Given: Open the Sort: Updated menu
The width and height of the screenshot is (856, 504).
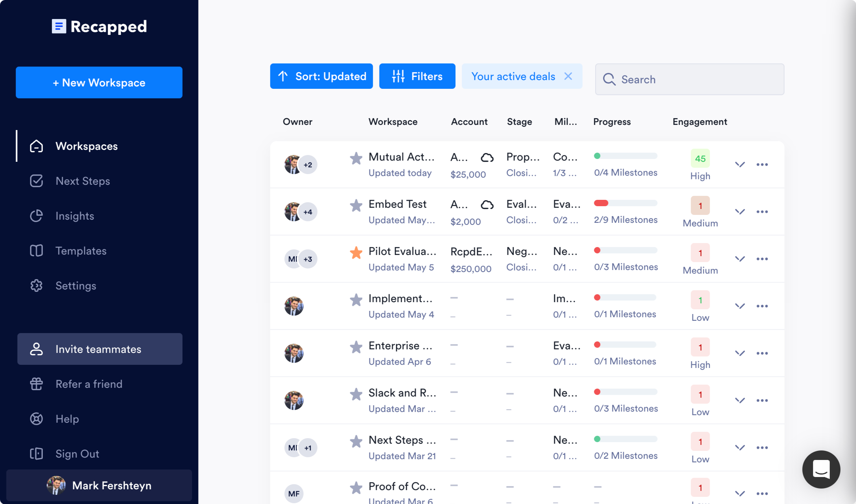Looking at the screenshot, I should (x=321, y=76).
